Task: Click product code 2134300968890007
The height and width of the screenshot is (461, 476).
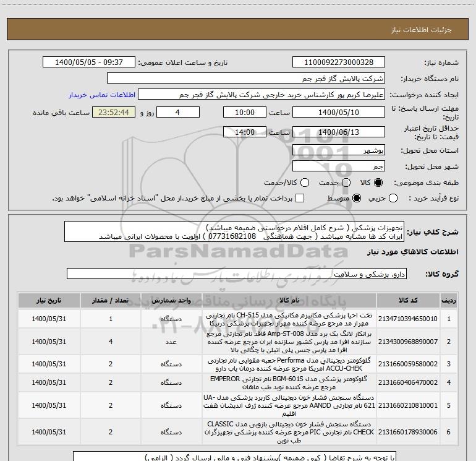Action: click(x=408, y=342)
